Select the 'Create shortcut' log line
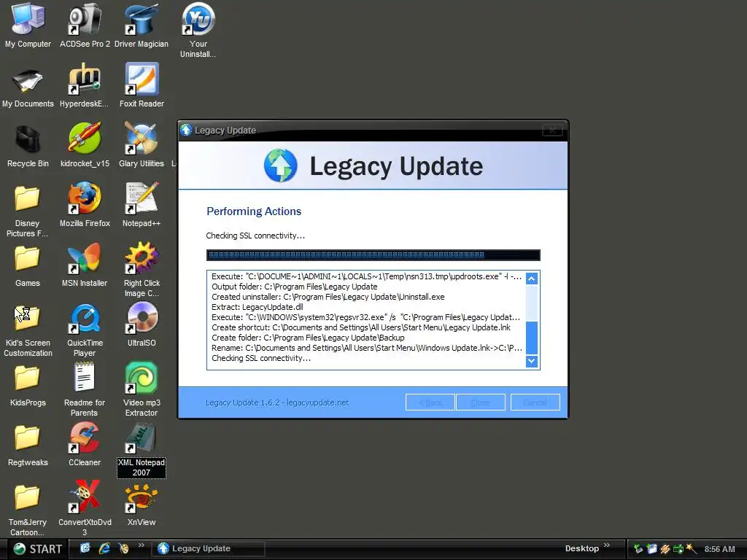747x560 pixels. tap(360, 327)
